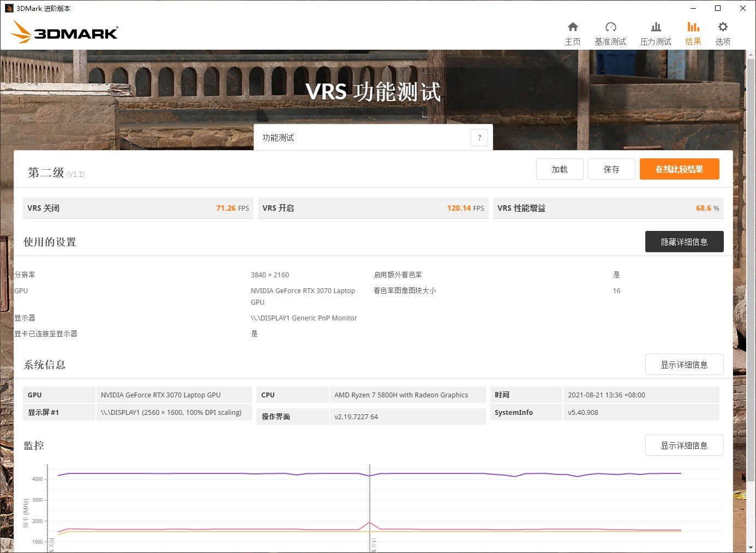Click the vertical scrollbar up arrow
The width and height of the screenshot is (756, 553).
[x=751, y=55]
